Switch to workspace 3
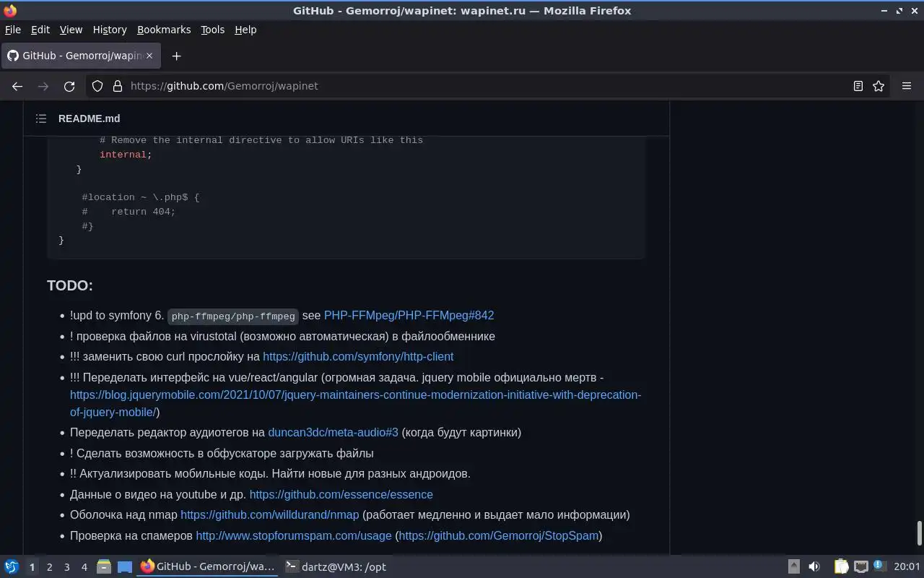The image size is (924, 578). 66,567
